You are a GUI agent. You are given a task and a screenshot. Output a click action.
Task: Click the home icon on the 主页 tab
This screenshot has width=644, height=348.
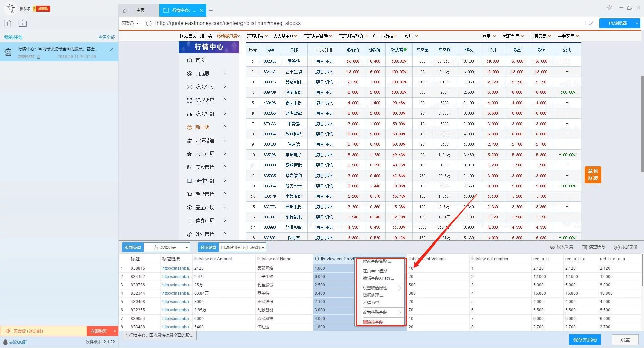pos(125,11)
